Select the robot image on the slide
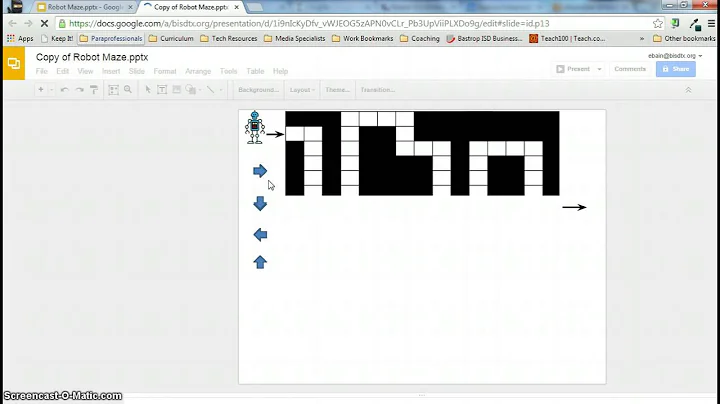720x404 pixels. pos(255,127)
